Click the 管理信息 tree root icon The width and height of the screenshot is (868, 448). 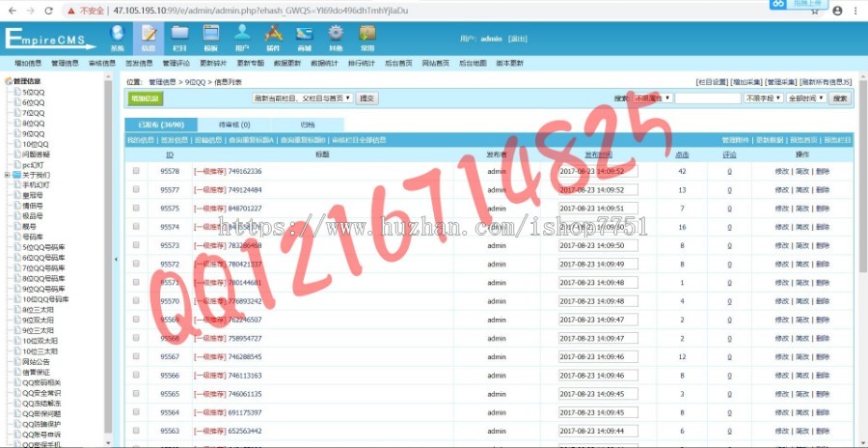click(x=9, y=81)
